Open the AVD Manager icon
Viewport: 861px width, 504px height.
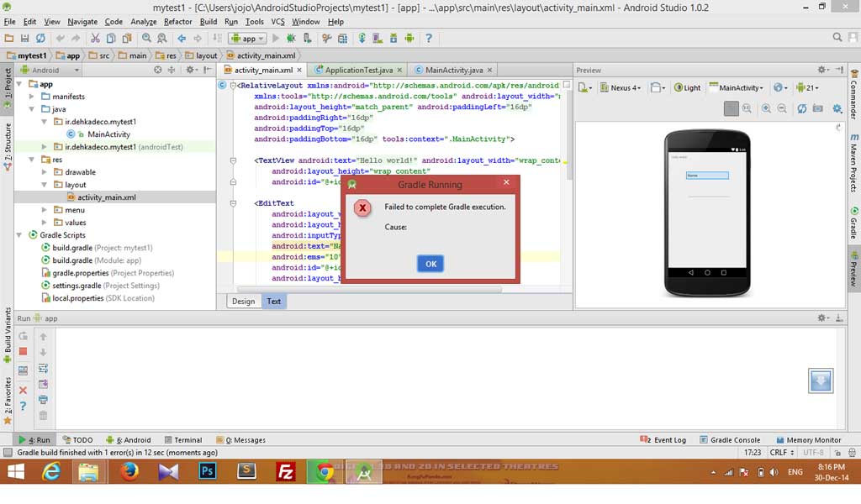pos(378,39)
